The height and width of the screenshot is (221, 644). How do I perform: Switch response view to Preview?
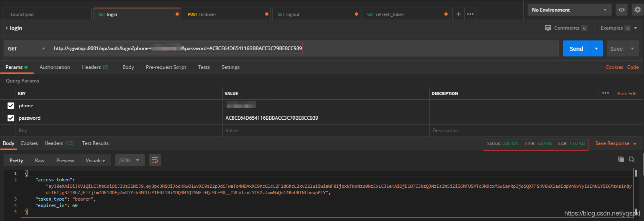(x=65, y=160)
